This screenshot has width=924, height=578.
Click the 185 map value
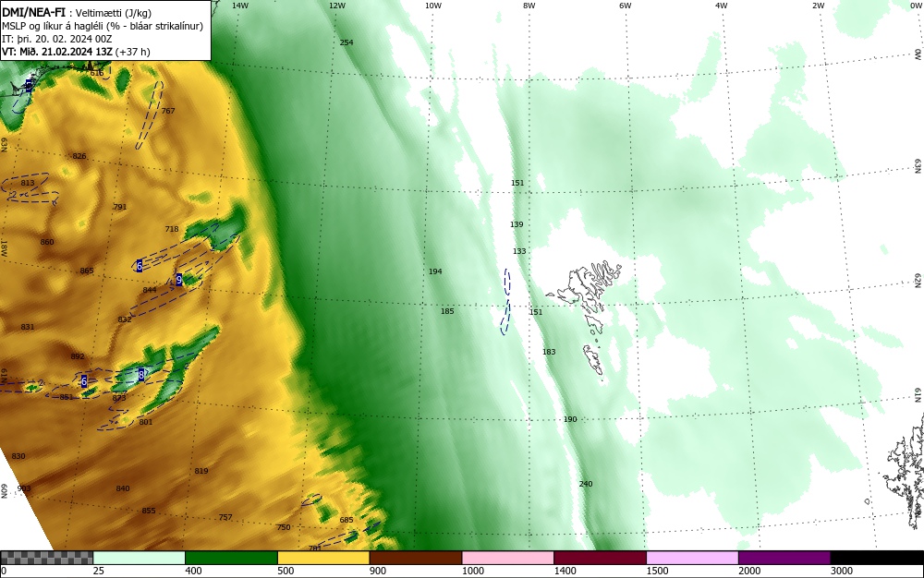point(447,311)
